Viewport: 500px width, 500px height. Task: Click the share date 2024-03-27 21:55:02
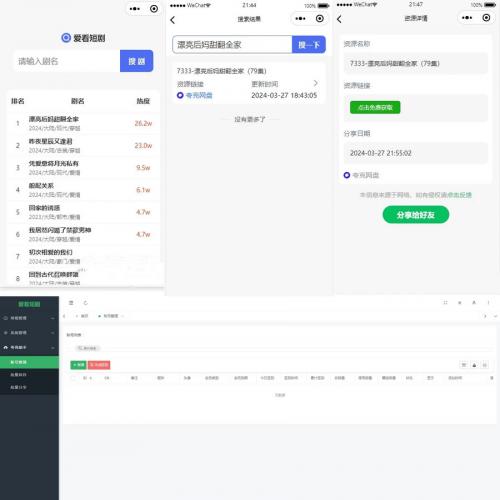tap(381, 153)
